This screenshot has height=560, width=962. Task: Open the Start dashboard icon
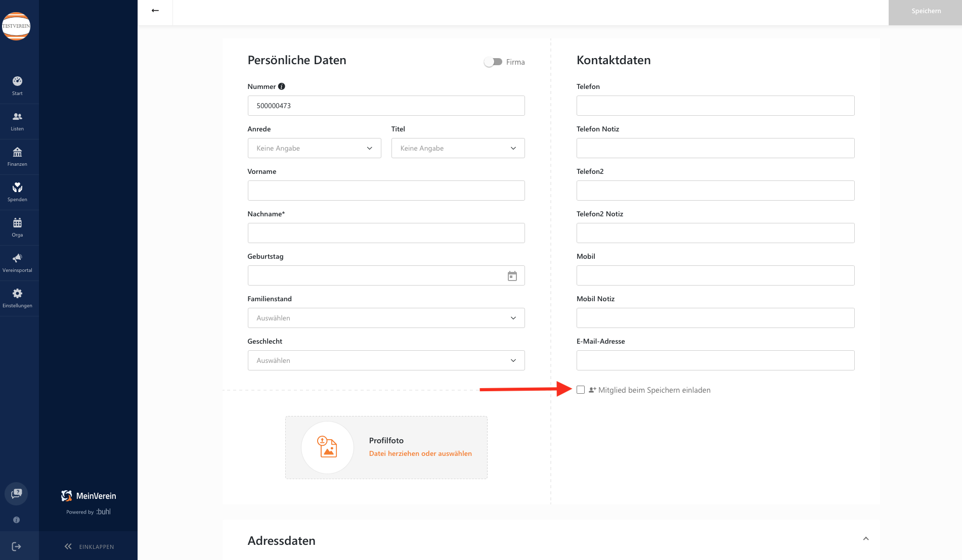coord(17,86)
